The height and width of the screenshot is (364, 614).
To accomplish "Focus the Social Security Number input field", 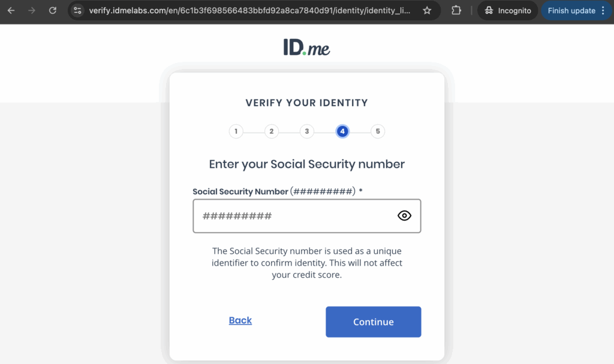I will 294,216.
